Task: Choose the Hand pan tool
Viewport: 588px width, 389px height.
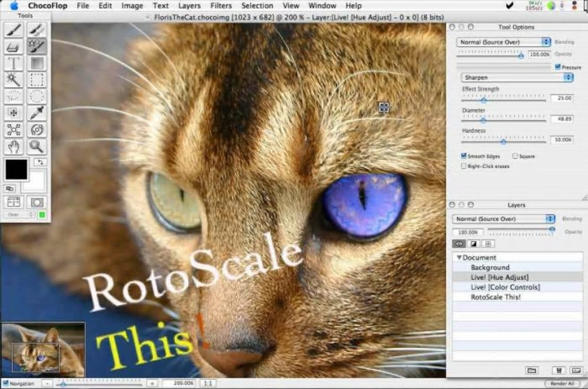Action: tap(14, 146)
